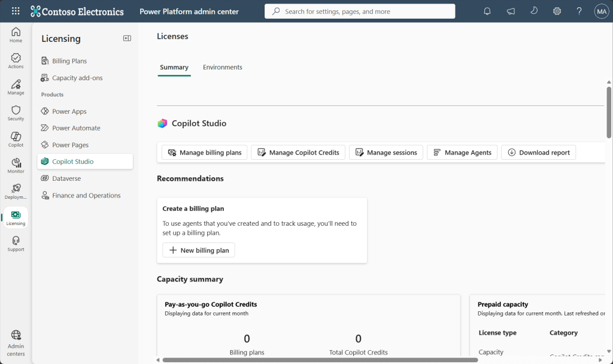Click the Billing plans count label
This screenshot has height=364, width=613.
(x=247, y=352)
